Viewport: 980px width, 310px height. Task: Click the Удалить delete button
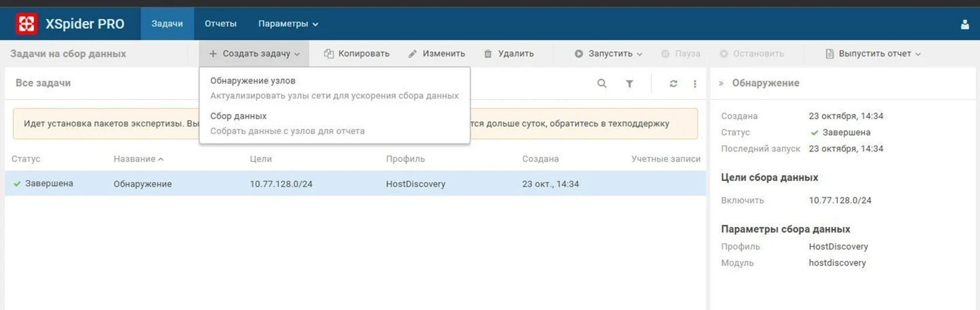509,54
